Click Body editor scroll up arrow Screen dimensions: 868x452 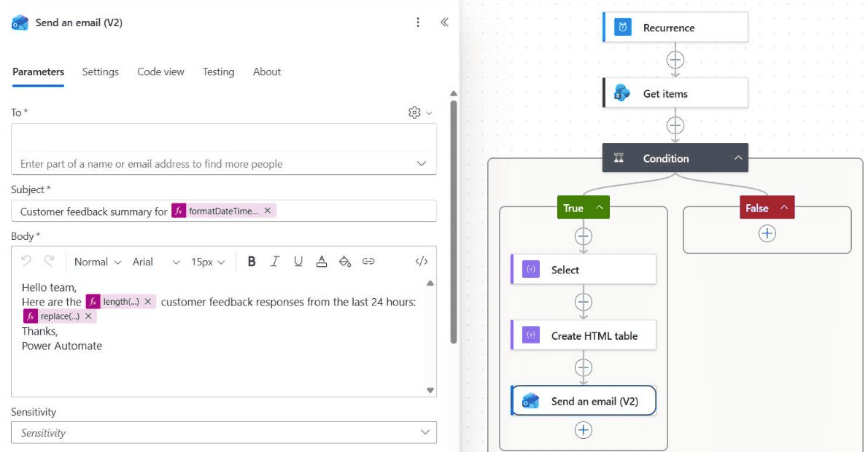[430, 284]
